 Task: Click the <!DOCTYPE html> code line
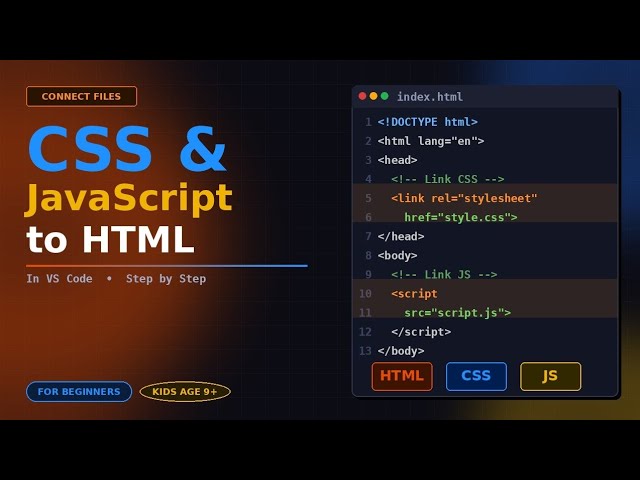(427, 122)
